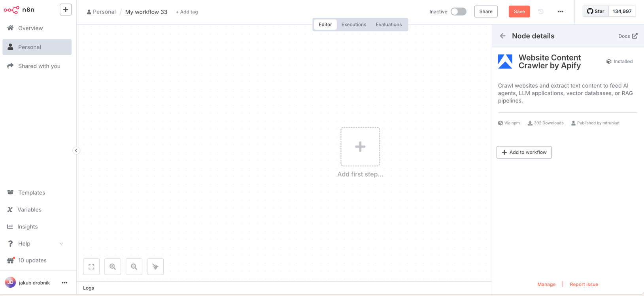Click the tidy up nodes icon

click(155, 267)
